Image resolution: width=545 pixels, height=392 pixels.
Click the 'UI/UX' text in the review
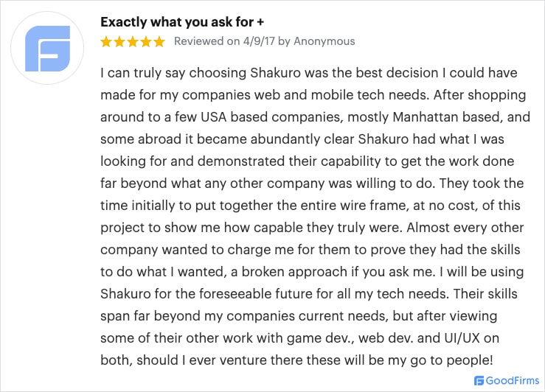pyautogui.click(x=462, y=337)
